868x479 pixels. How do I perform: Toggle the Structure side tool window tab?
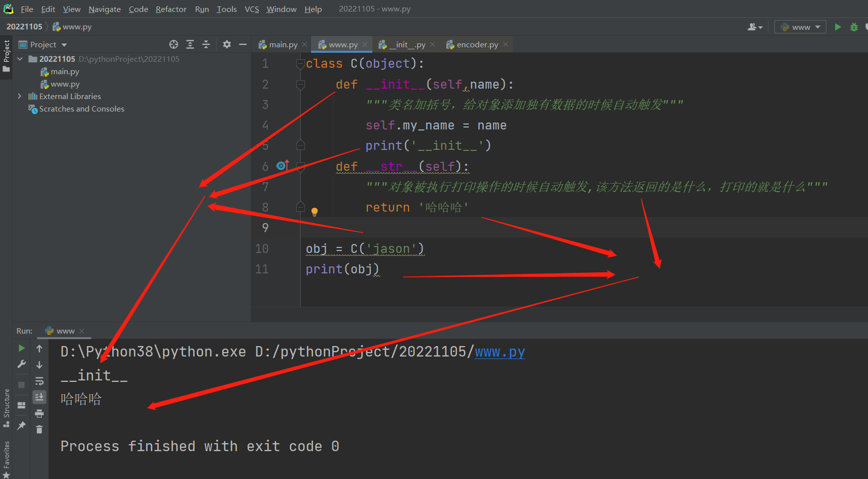pyautogui.click(x=6, y=407)
